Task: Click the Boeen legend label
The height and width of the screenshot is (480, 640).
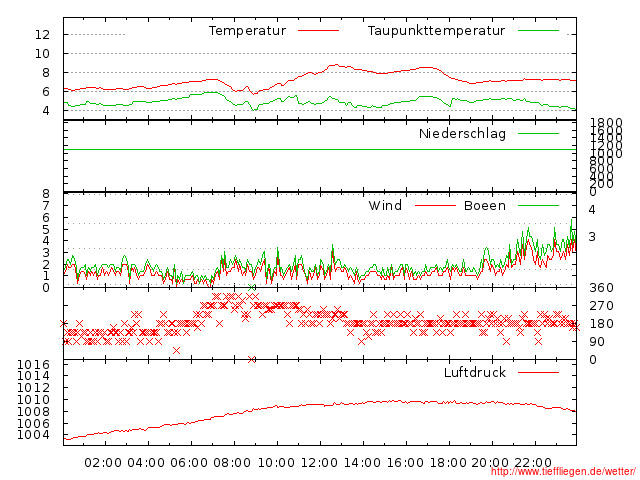Action: click(485, 206)
